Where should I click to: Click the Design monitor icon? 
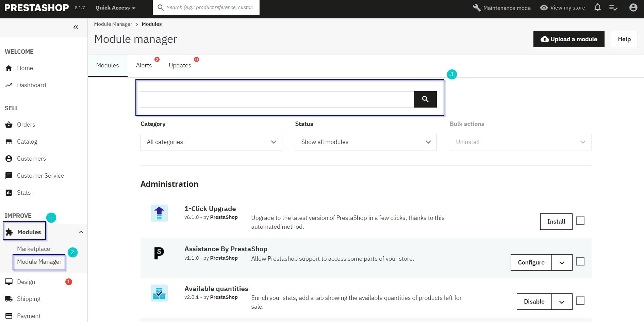coord(9,282)
